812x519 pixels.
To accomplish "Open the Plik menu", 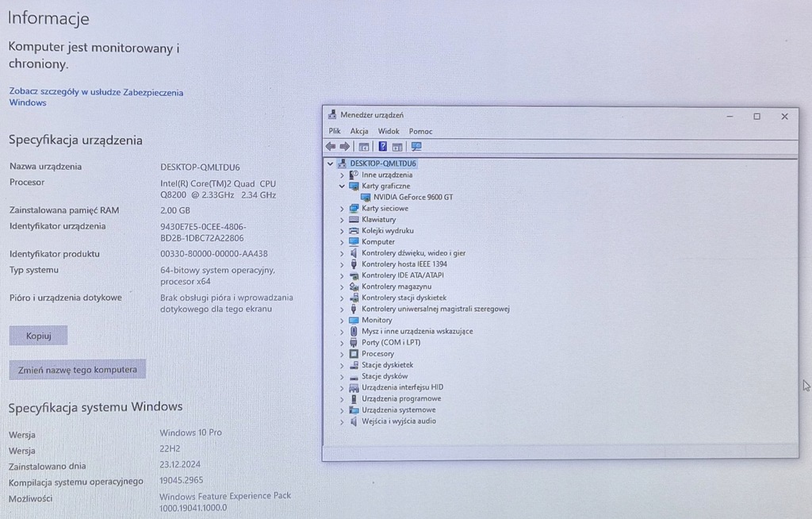I will [335, 131].
